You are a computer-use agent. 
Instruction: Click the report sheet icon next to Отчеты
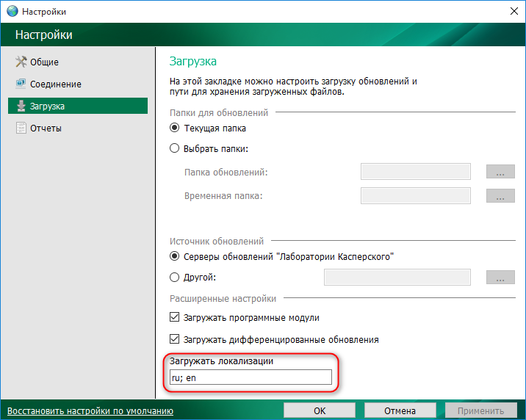[21, 128]
